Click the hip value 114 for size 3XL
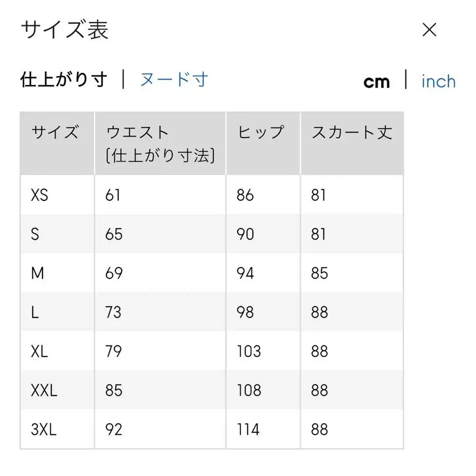This screenshot has height=476, width=476. click(x=248, y=429)
